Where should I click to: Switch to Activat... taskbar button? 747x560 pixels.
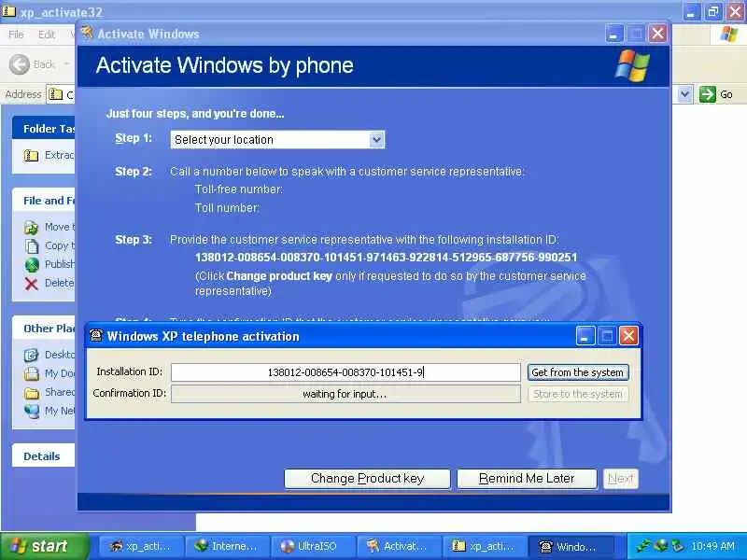[x=398, y=546]
